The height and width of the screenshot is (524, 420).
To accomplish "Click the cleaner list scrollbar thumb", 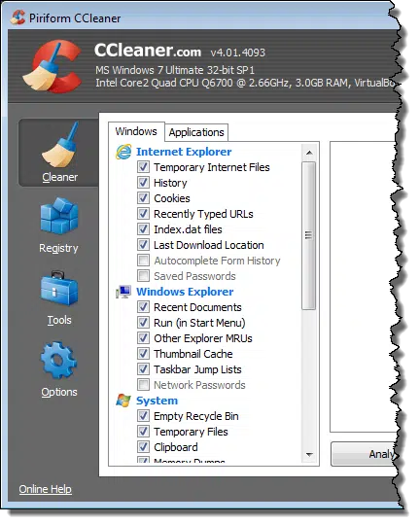I will (x=309, y=235).
